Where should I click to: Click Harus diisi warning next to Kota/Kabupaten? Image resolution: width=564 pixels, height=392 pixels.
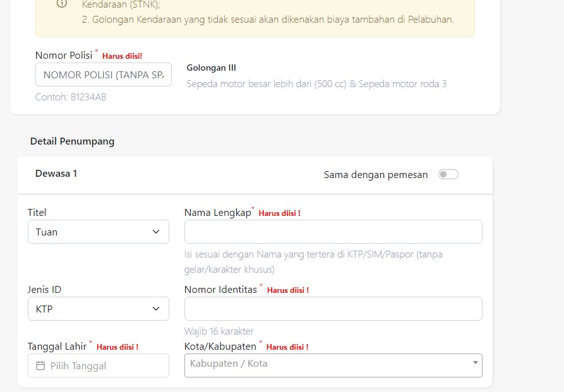click(287, 347)
